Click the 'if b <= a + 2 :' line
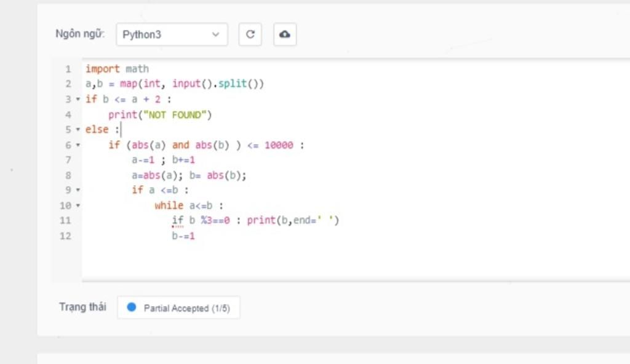 [x=128, y=99]
